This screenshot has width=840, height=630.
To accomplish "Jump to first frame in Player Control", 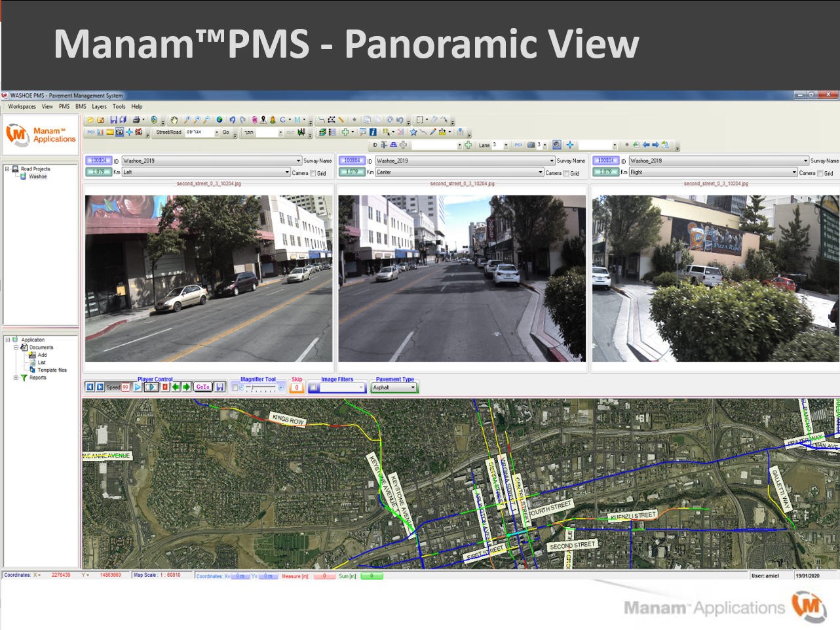I will [x=90, y=387].
